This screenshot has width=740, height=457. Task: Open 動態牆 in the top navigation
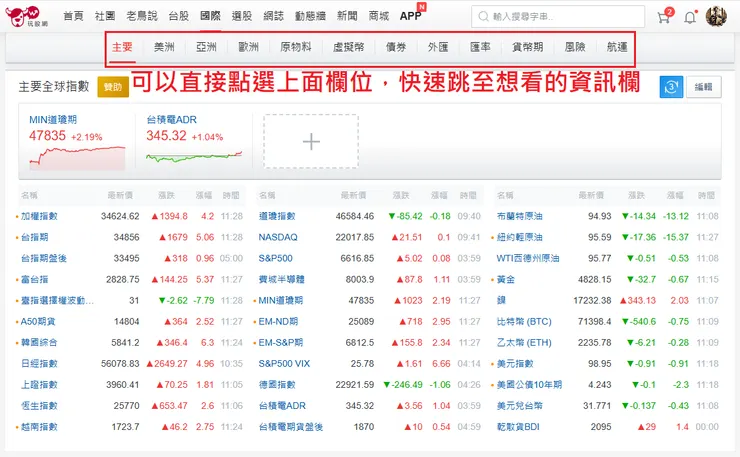[x=310, y=16]
